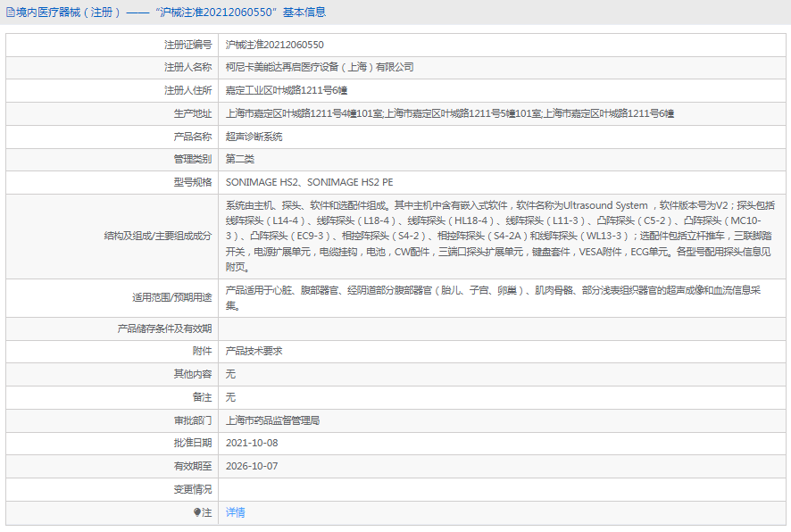This screenshot has width=791, height=532.
Task: Select the attachment value 产品技术要求
Action: tap(254, 351)
